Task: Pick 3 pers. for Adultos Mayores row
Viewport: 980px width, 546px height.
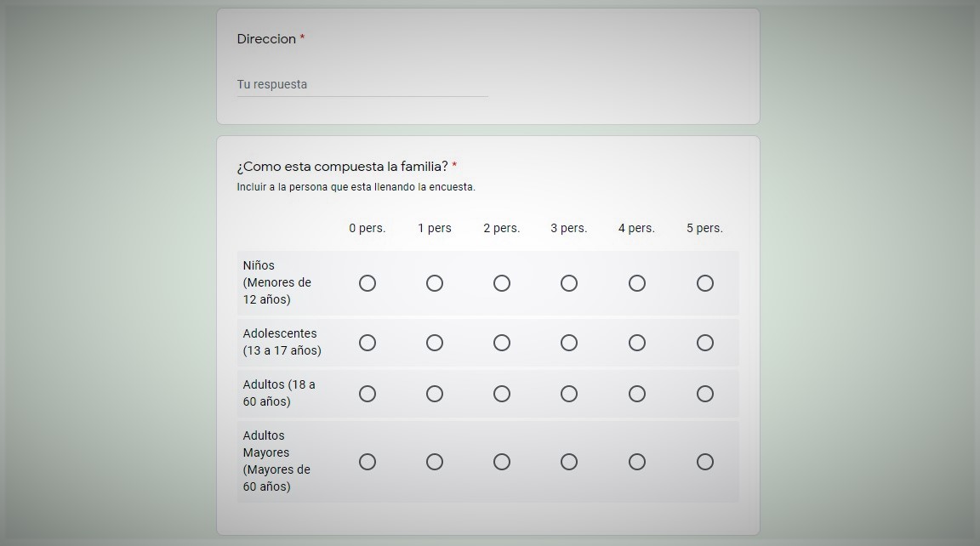Action: [569, 462]
